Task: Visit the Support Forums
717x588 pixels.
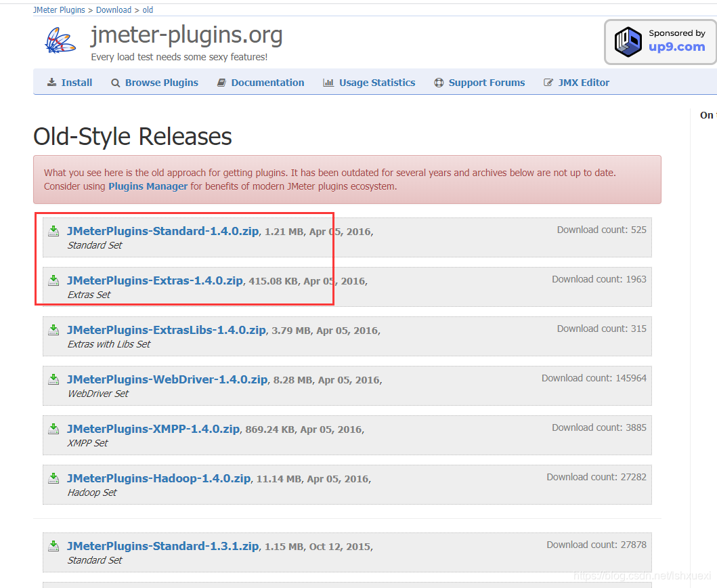Action: point(487,83)
